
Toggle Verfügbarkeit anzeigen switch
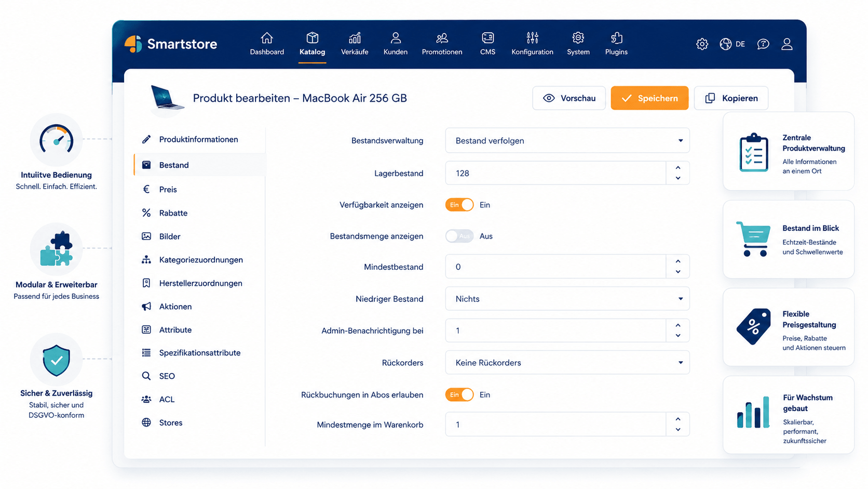[x=459, y=205]
